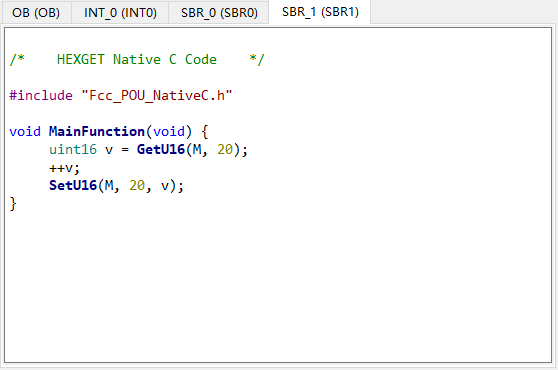
Task: Click the number 20 in the SetU16 call
Action: pos(137,185)
